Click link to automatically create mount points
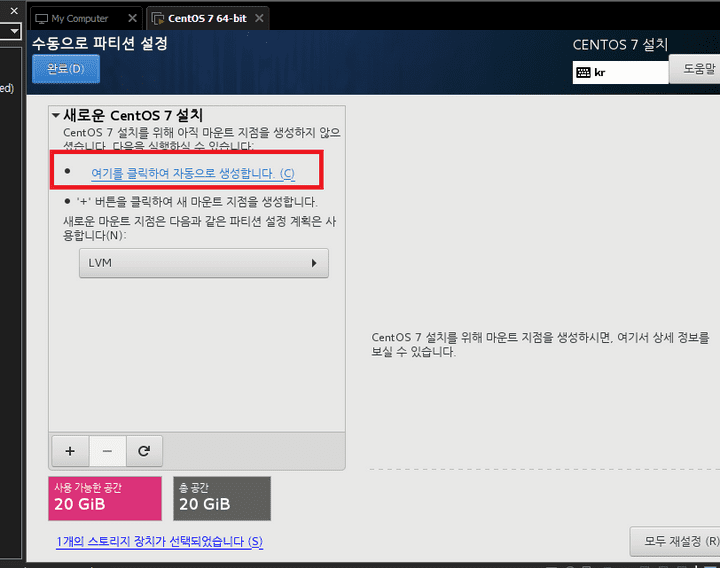Image resolution: width=720 pixels, height=568 pixels. tap(193, 174)
